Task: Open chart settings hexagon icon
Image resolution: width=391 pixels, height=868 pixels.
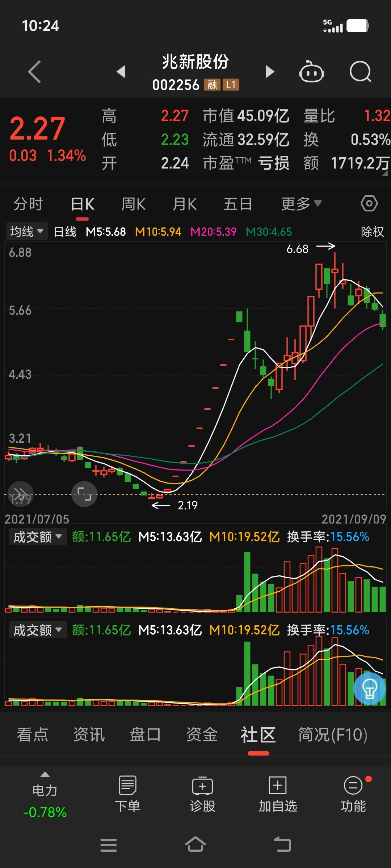Action: tap(369, 204)
